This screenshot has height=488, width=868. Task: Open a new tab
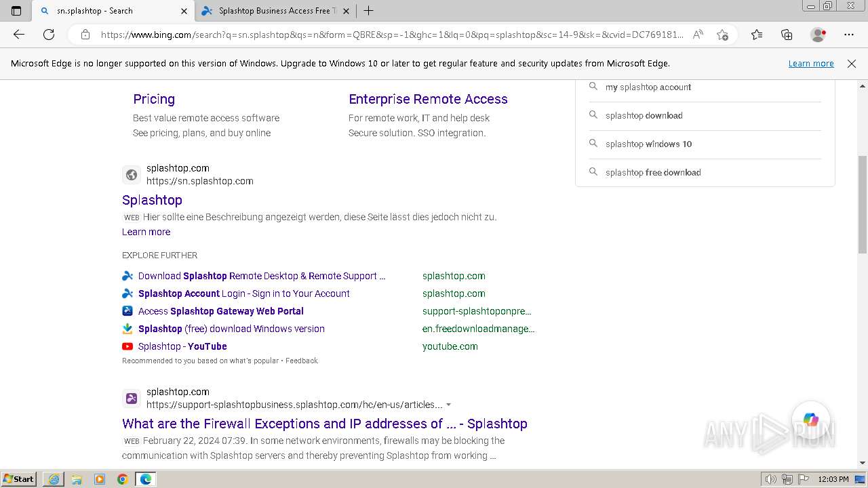(x=368, y=11)
